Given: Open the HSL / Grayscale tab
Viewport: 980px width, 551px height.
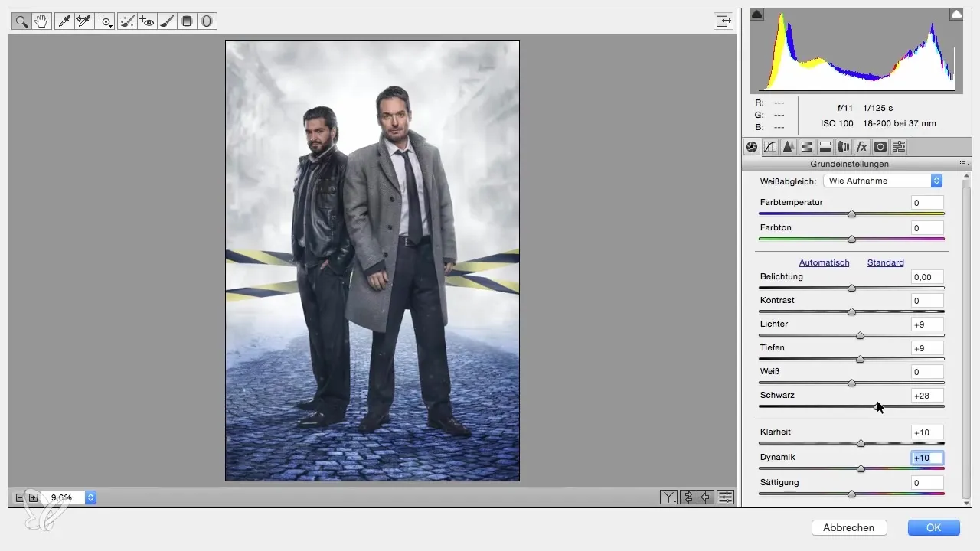Looking at the screenshot, I should (x=807, y=147).
